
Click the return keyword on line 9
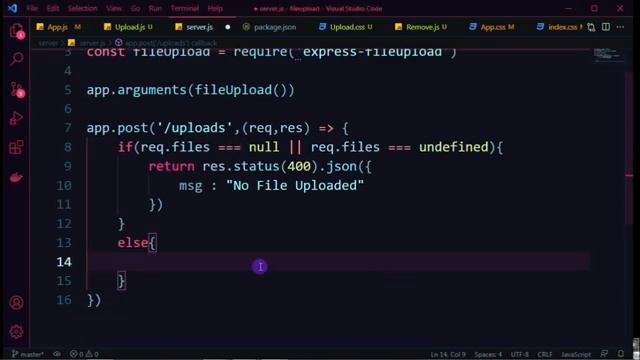pos(171,166)
